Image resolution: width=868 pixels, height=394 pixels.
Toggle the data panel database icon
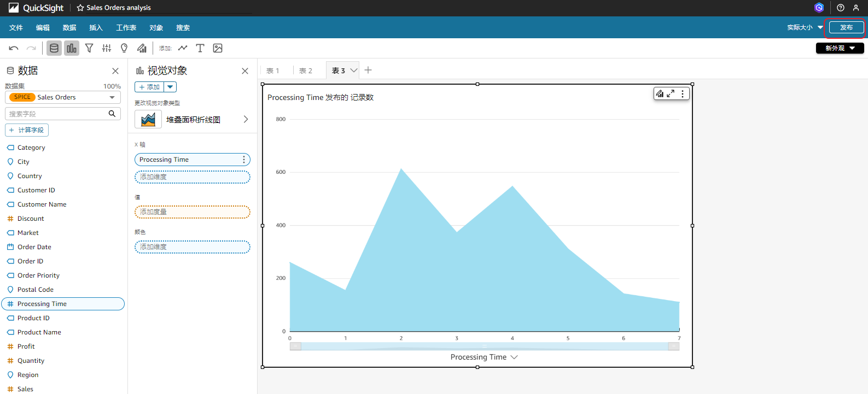click(54, 48)
